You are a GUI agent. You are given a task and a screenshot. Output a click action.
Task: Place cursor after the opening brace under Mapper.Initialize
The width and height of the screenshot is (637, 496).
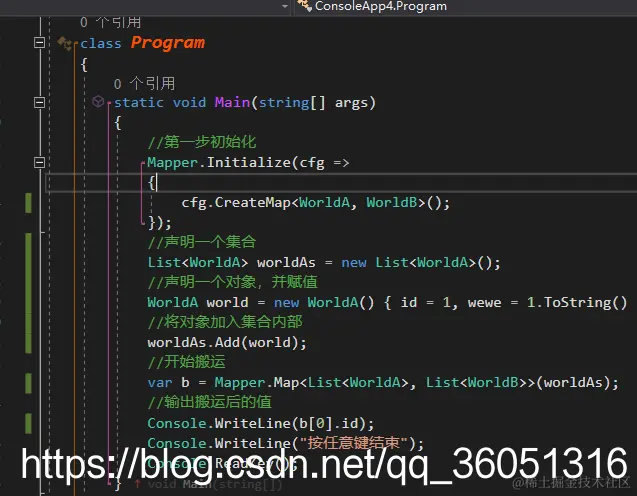click(156, 183)
